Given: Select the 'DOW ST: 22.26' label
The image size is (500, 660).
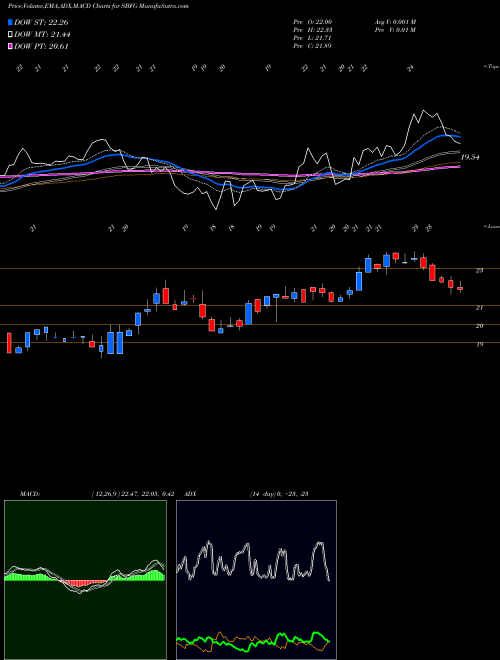Looking at the screenshot, I should click(x=41, y=22).
